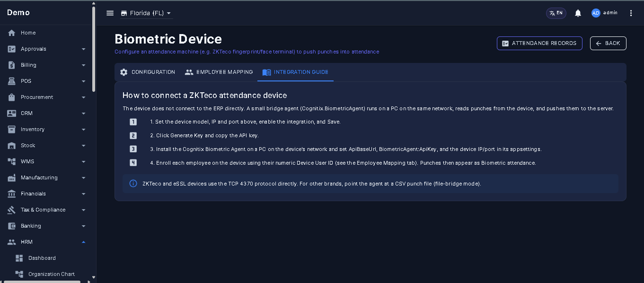Click the POS register icon
The height and width of the screenshot is (283, 644).
[x=12, y=81]
